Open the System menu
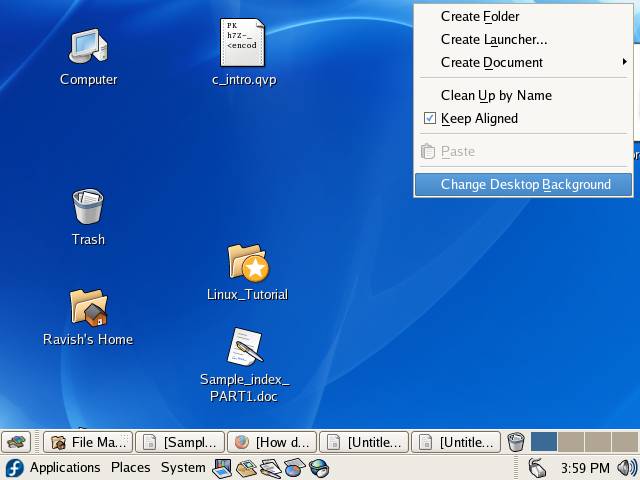 coord(183,467)
